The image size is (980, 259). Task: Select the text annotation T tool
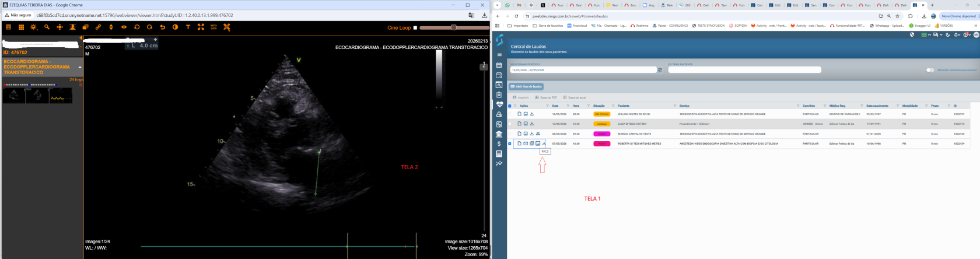coord(188,27)
